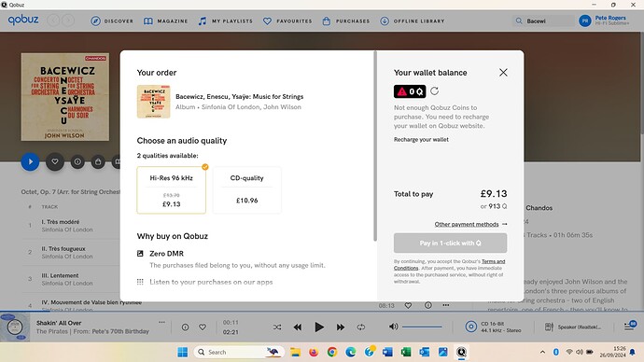Adjust the volume slider
This screenshot has height=362, width=644.
click(x=422, y=327)
